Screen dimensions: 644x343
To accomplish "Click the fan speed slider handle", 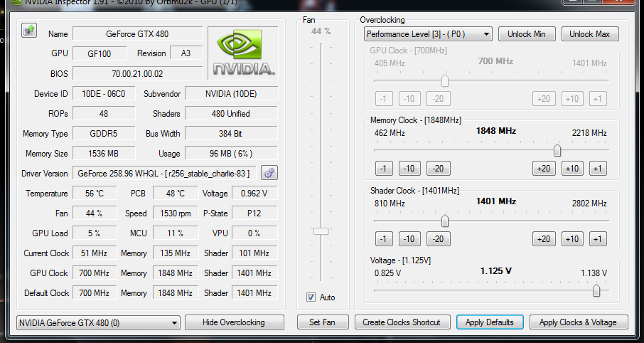I will point(321,231).
